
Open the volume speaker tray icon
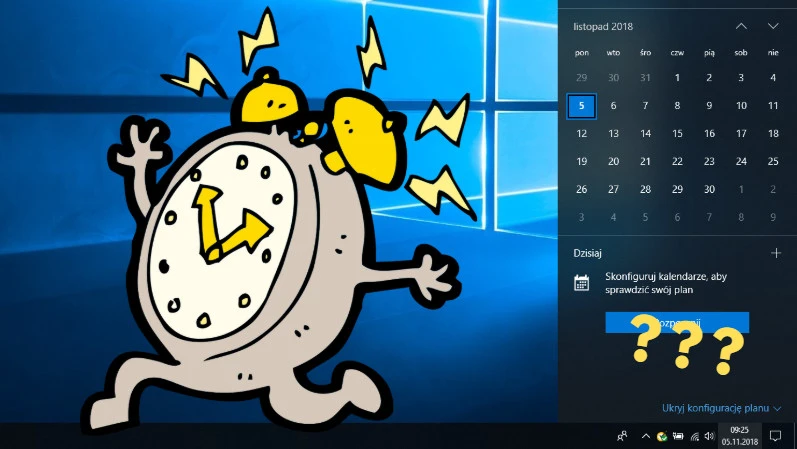click(x=709, y=436)
